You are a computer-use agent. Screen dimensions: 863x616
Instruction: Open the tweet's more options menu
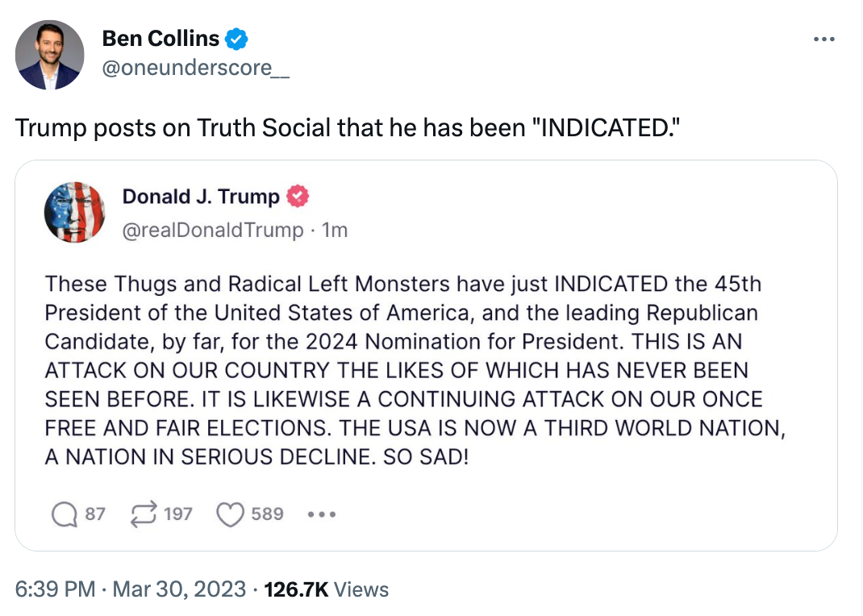823,39
